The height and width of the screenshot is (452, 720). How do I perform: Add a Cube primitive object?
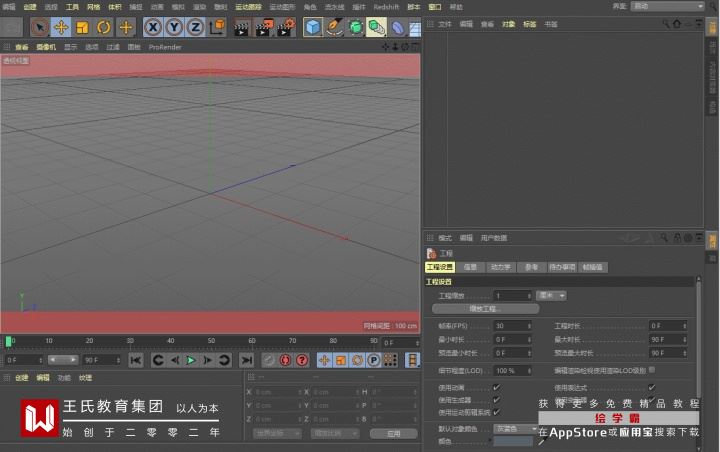click(x=313, y=28)
